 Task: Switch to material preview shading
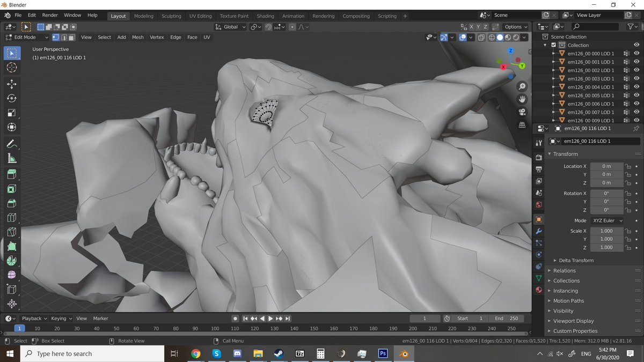point(508,38)
